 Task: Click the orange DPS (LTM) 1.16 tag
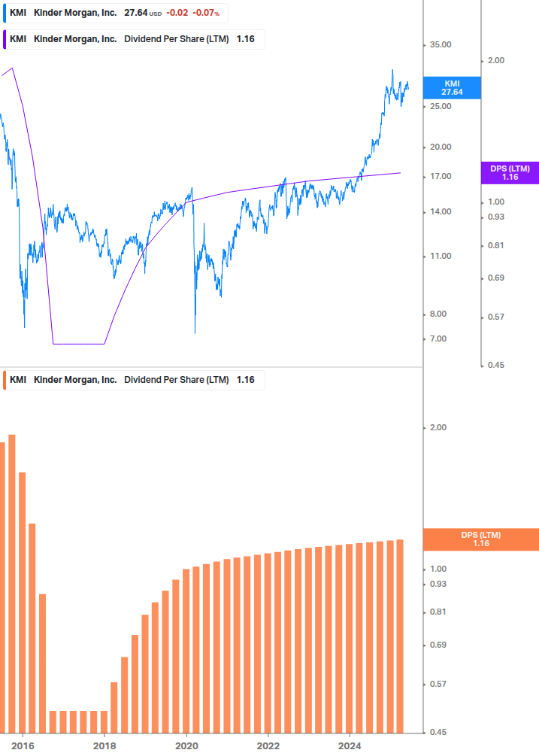click(480, 539)
